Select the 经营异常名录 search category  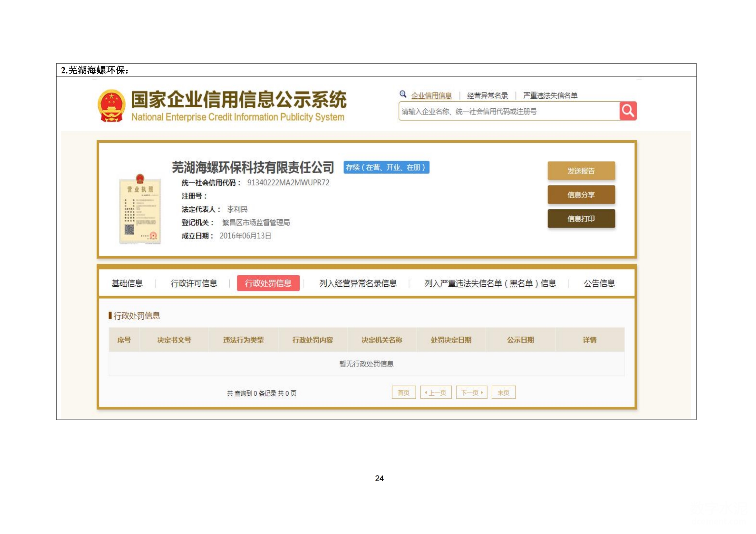487,96
